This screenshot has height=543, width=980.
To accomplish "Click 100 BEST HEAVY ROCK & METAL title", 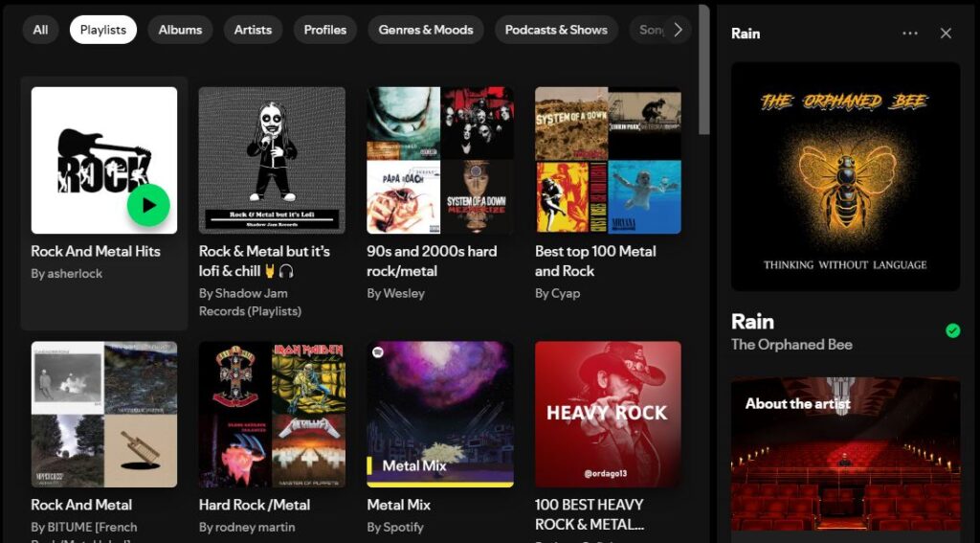I will pyautogui.click(x=590, y=514).
